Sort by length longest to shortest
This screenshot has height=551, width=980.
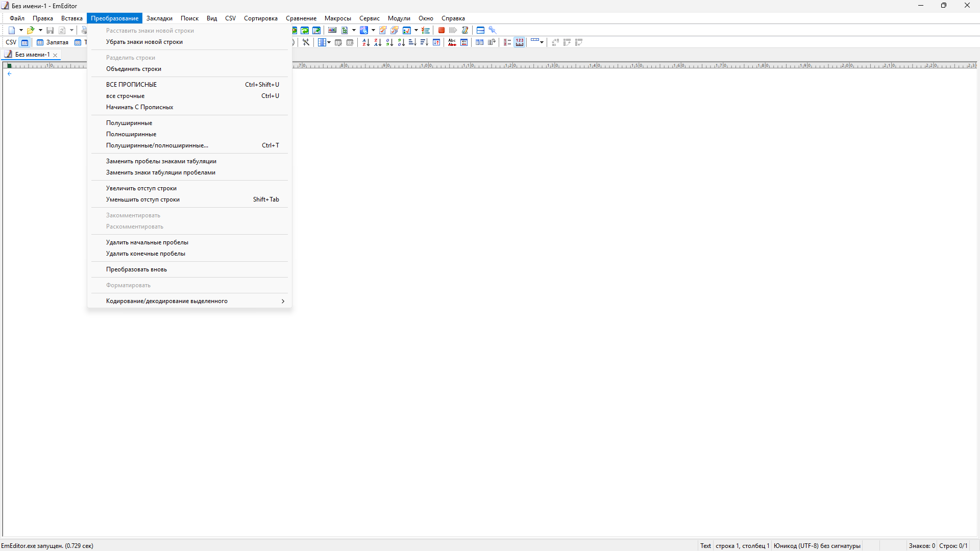click(424, 43)
